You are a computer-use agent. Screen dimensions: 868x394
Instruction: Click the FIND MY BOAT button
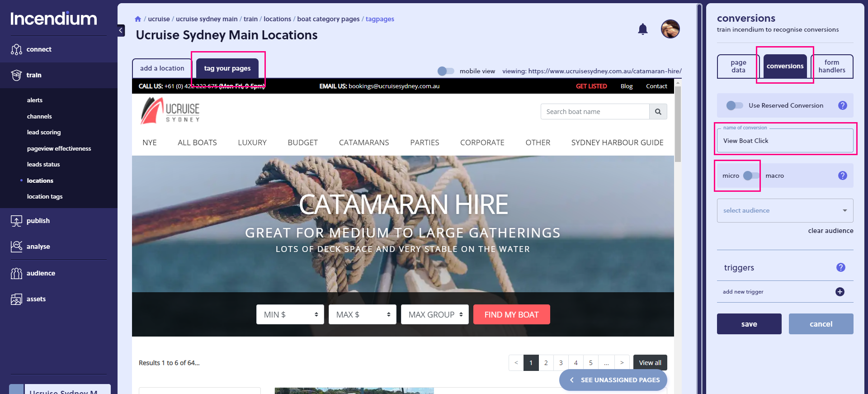[x=512, y=314]
